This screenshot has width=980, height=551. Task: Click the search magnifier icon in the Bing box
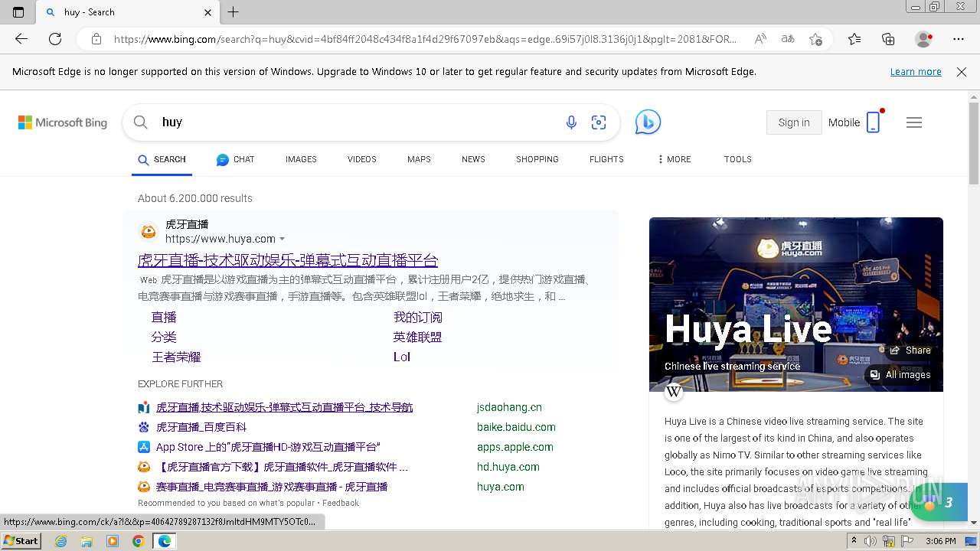pos(140,122)
